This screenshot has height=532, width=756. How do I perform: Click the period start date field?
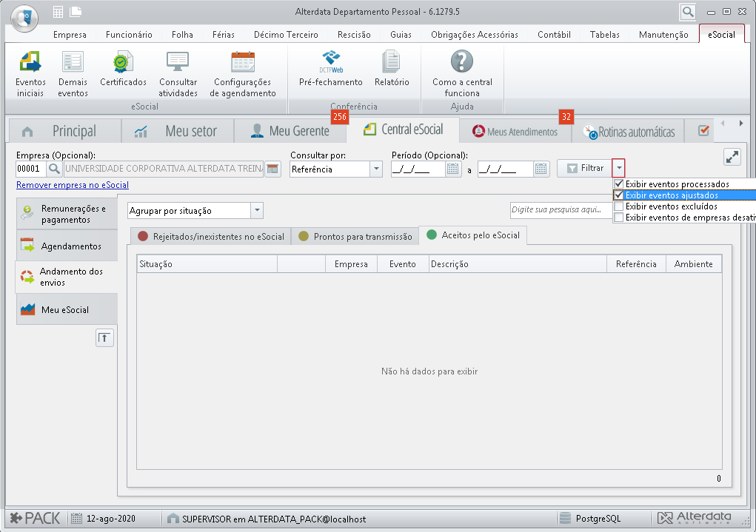pos(418,169)
